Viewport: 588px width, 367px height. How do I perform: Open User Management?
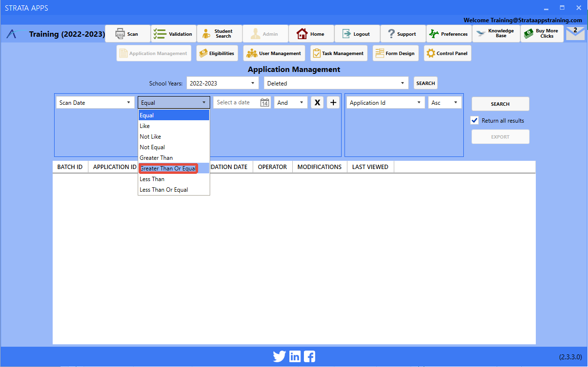point(274,53)
